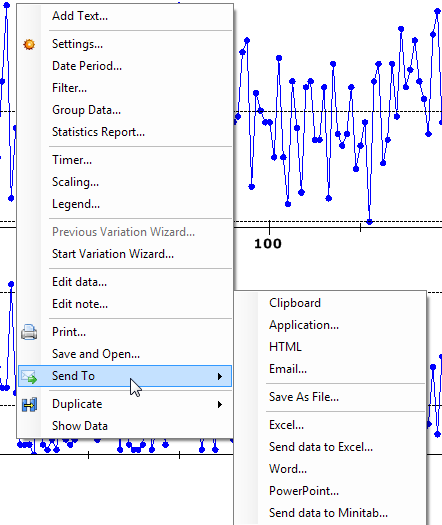This screenshot has width=442, height=525.
Task: Choose Send data to Minitab
Action: click(x=328, y=513)
